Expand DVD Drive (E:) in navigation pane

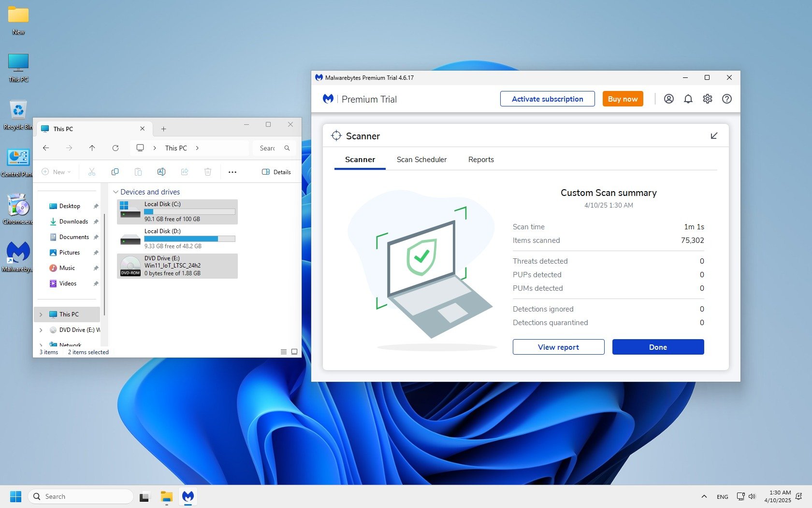pos(41,330)
